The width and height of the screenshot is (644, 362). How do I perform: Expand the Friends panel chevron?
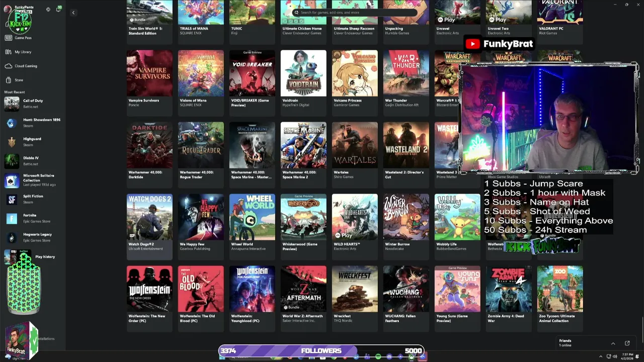(x=613, y=343)
